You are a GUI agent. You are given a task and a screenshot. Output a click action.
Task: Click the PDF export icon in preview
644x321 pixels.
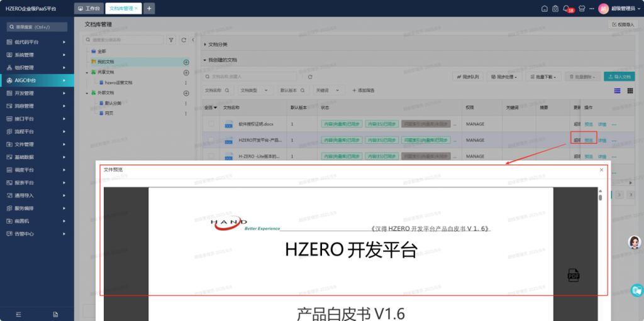point(574,275)
